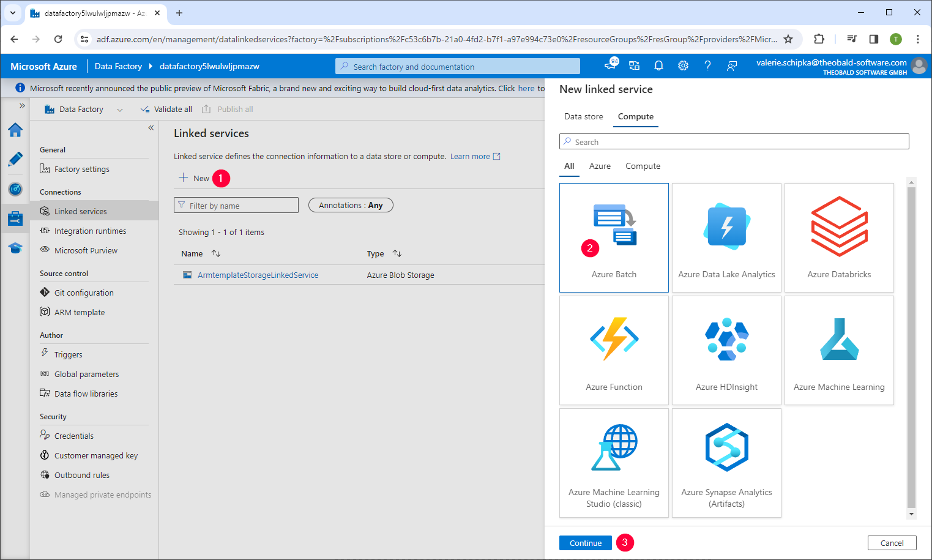
Task: Open the ArmtemplateStorageLinkedService link
Action: (x=258, y=275)
